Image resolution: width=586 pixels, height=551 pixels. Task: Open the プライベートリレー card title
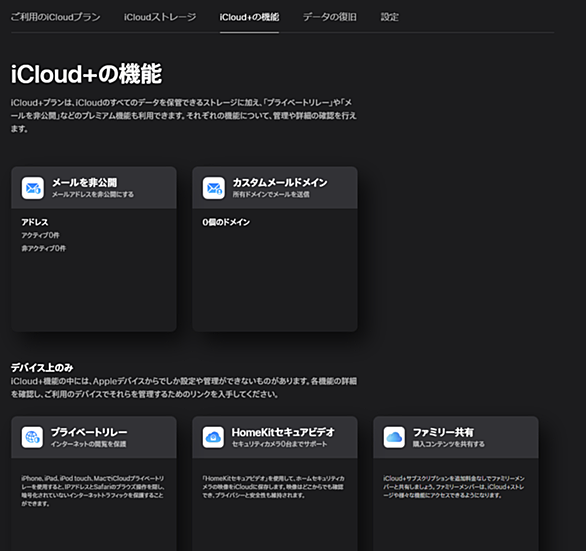[89, 432]
